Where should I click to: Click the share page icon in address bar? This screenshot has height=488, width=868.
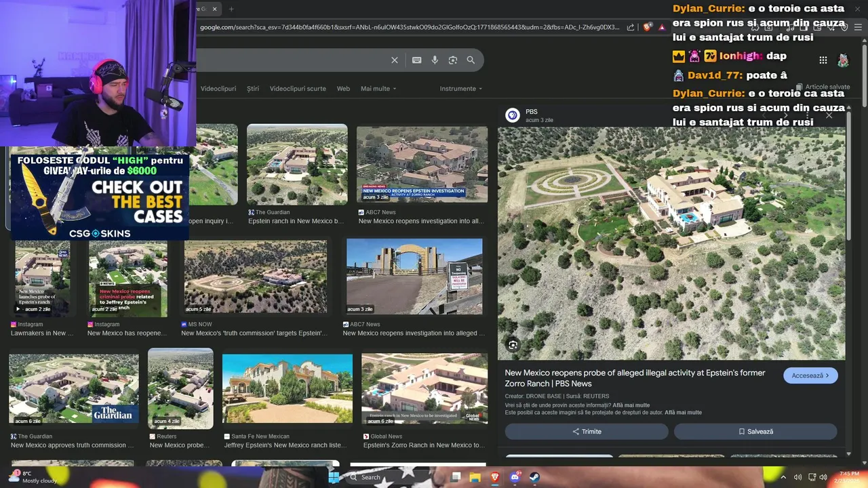tap(631, 27)
